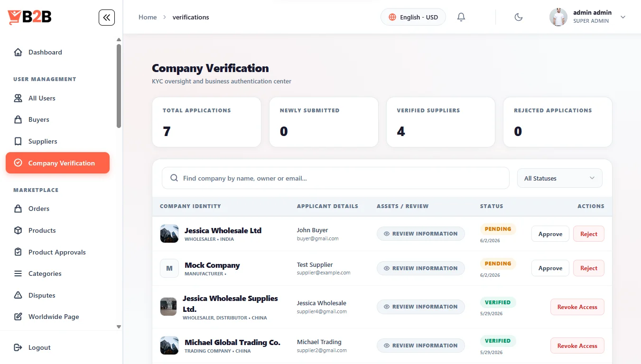The width and height of the screenshot is (641, 364).
Task: Click VERIFIED badge for Michael Global Trading
Action: 498,341
